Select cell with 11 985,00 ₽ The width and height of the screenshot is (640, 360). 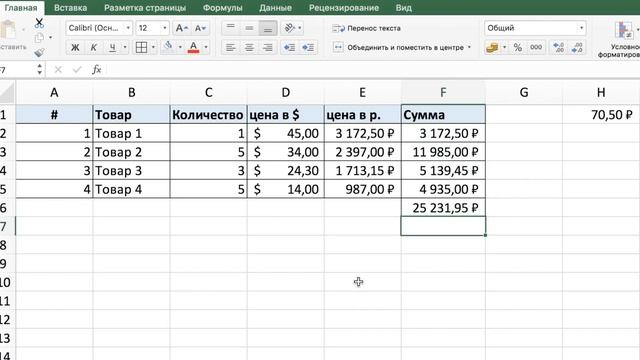click(443, 152)
